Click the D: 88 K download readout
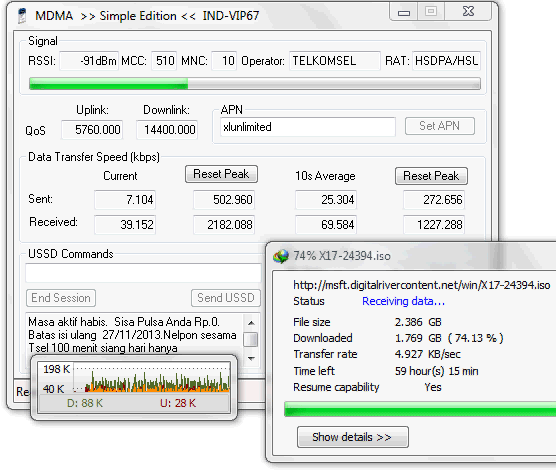556x472 pixels. click(x=85, y=403)
